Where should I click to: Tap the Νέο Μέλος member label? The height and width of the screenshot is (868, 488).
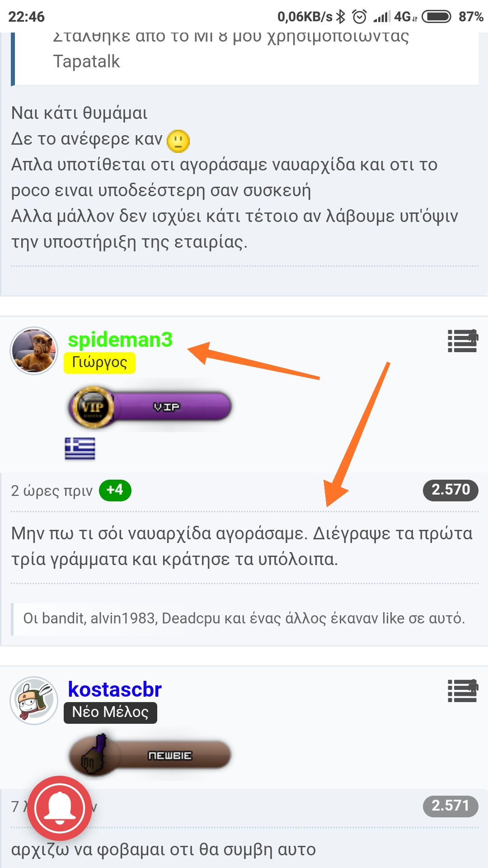[x=110, y=712]
